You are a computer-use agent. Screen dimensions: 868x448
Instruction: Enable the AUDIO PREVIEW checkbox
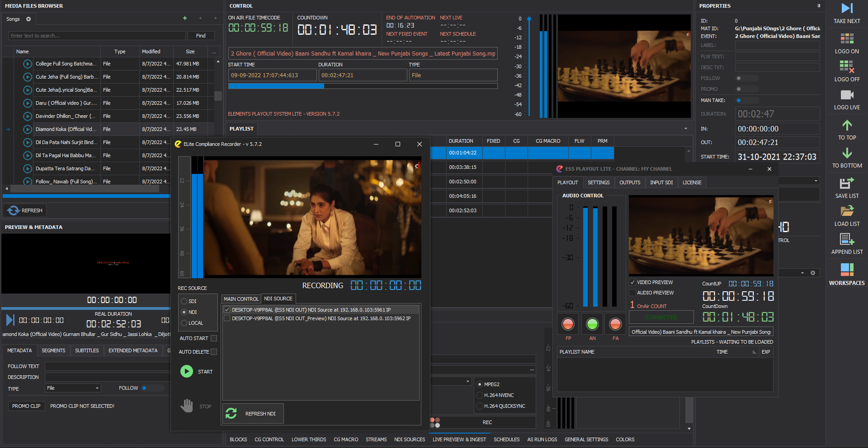632,293
